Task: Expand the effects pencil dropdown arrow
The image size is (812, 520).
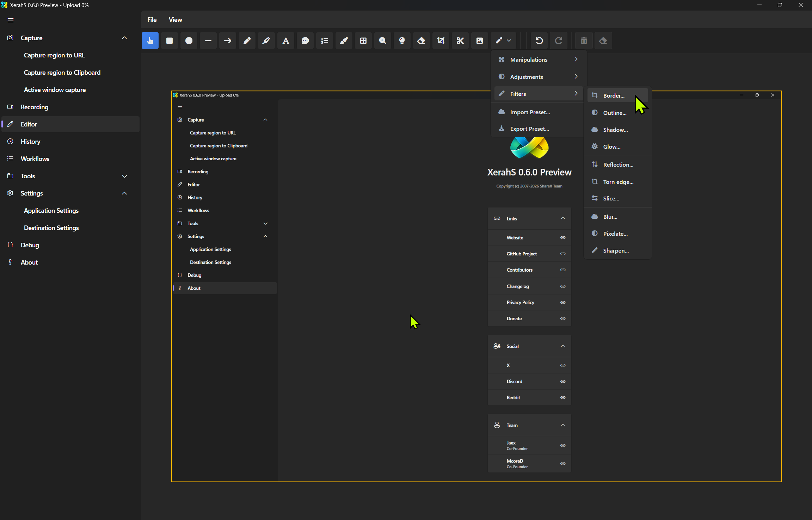Action: coord(509,41)
